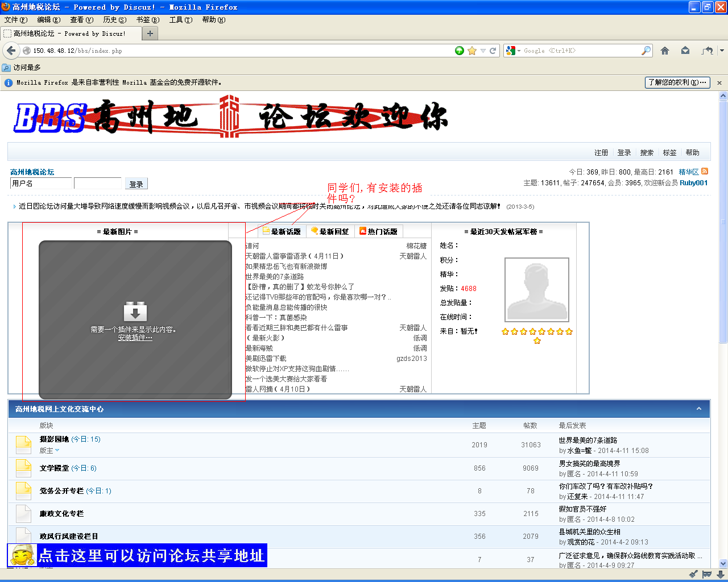The width and height of the screenshot is (728, 582).
Task: Open the new tab plus button
Action: (150, 34)
